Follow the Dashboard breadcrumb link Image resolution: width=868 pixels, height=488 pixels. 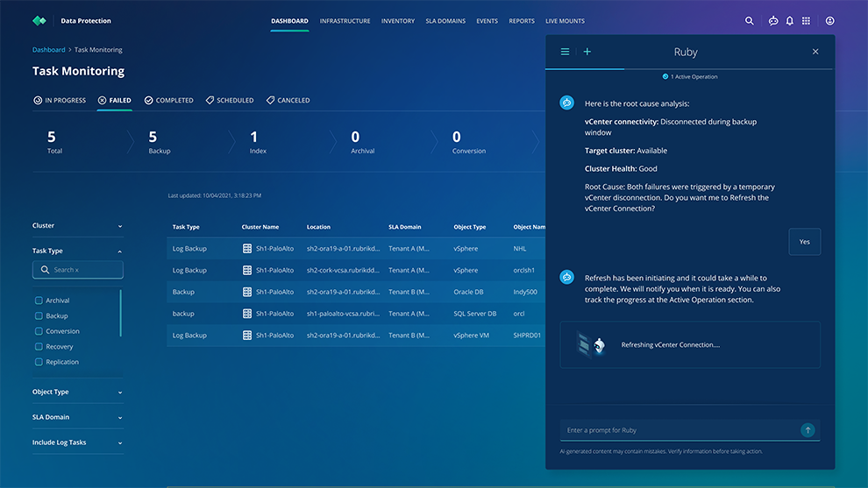click(x=48, y=50)
